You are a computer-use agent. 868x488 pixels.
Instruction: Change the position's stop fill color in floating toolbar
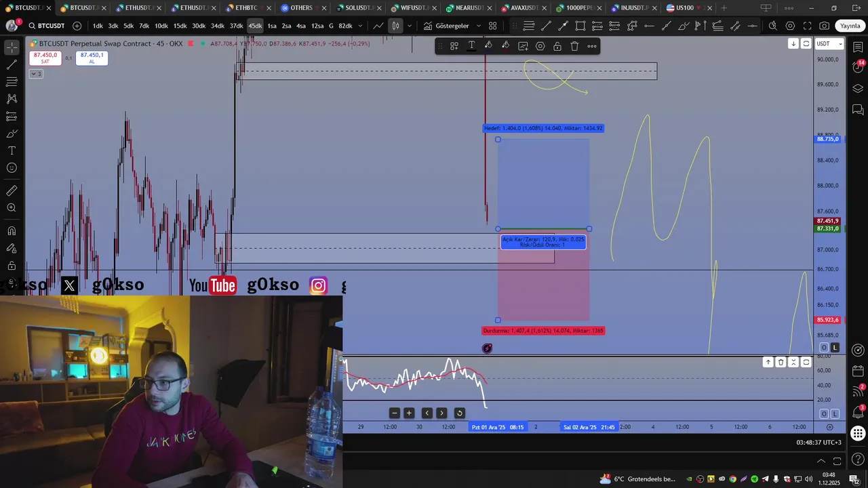[506, 46]
